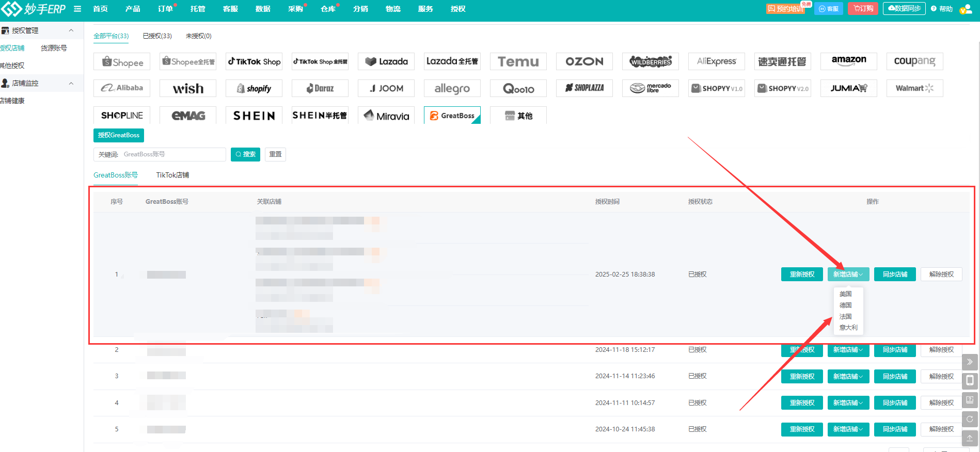Click 重新授权 in row 1
The width and height of the screenshot is (980, 452).
click(x=802, y=275)
